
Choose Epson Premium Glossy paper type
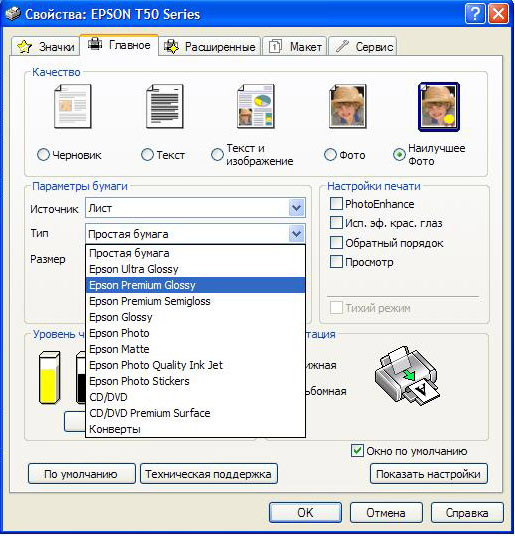[195, 285]
